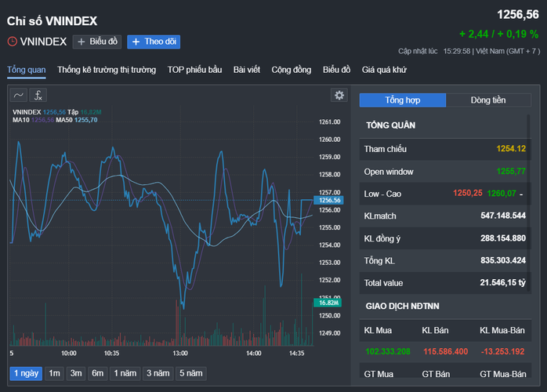Screen dimensions: 547x392
Task: Click the 1256.56 current price axis label
Action: click(329, 200)
